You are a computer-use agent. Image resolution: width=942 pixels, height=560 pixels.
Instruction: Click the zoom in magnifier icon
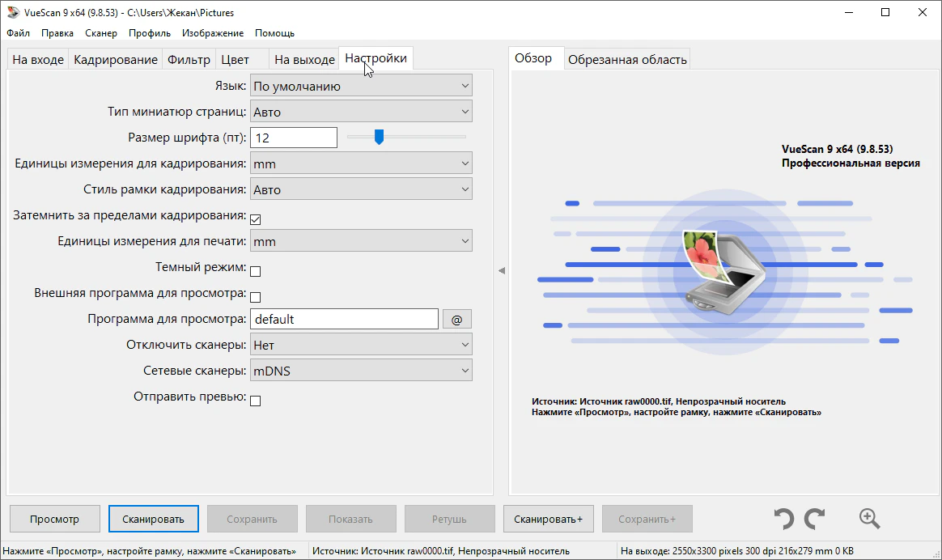870,519
